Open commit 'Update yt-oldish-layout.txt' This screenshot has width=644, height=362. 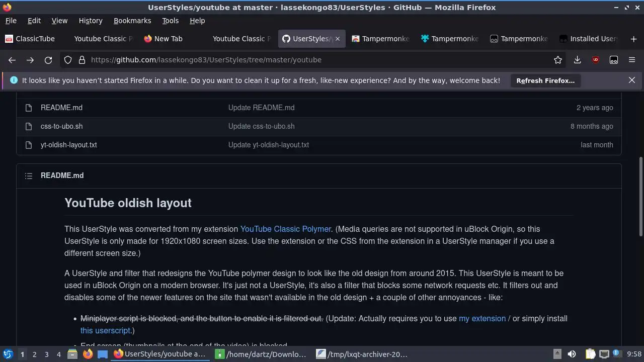click(269, 145)
